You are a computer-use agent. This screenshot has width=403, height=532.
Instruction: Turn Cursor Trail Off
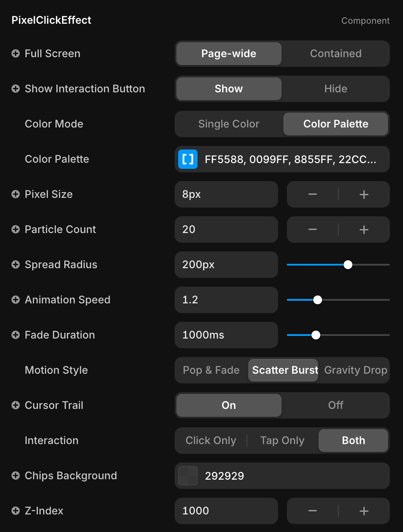pyautogui.click(x=335, y=405)
